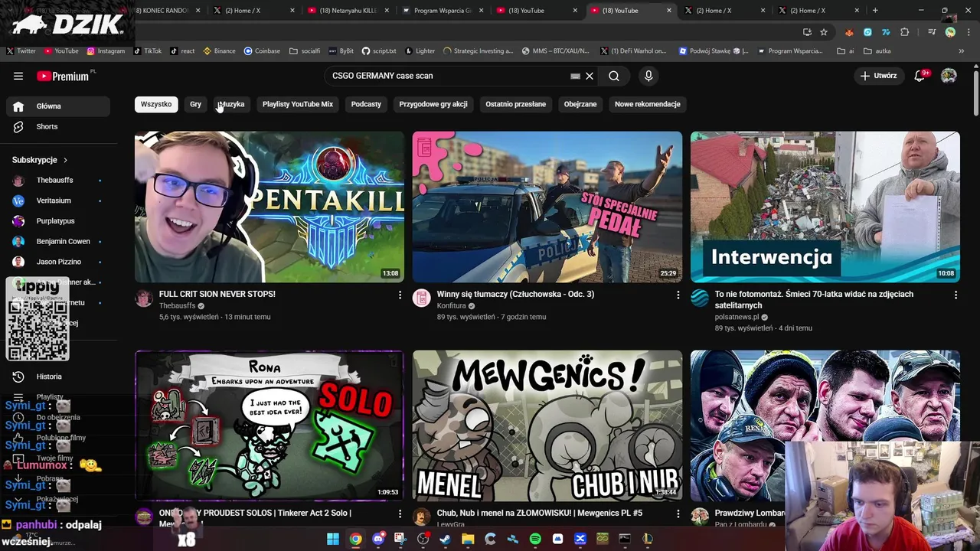Click the magnifying glass search button
The height and width of the screenshot is (551, 980).
[x=614, y=76]
